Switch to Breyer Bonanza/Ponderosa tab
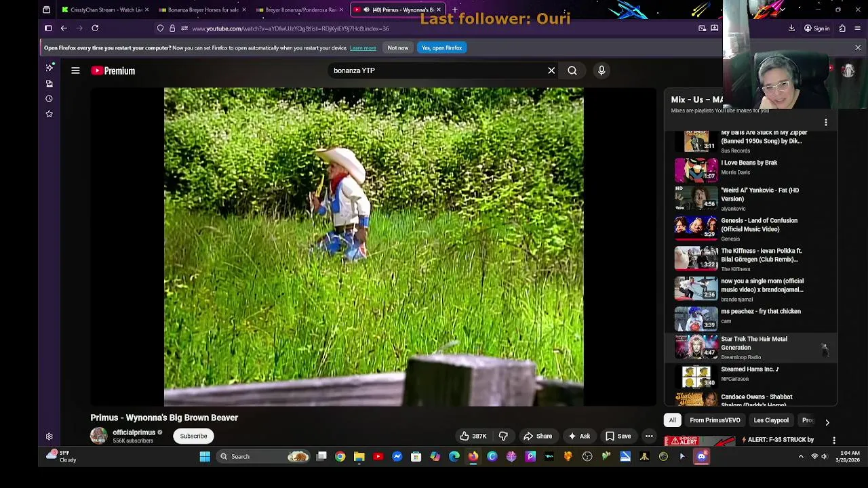The width and height of the screenshot is (868, 488). 300,9
